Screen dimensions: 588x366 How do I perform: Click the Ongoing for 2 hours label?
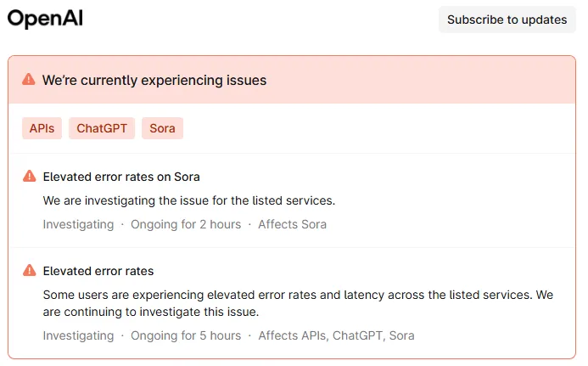point(186,225)
